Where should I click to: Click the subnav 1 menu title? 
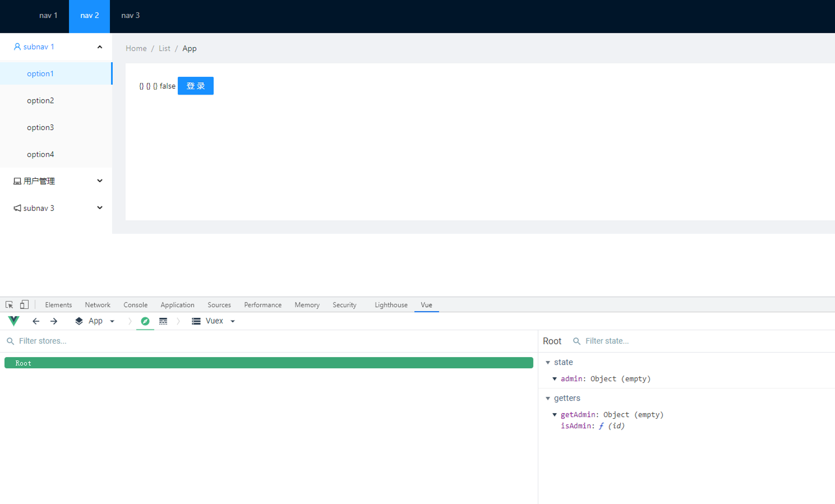point(39,47)
